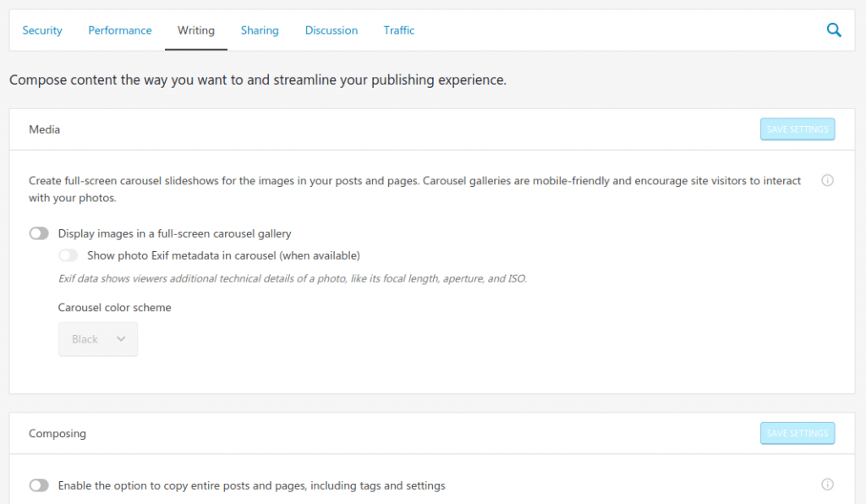
Task: Open Carousel color scheme Black dropdown
Action: 98,339
